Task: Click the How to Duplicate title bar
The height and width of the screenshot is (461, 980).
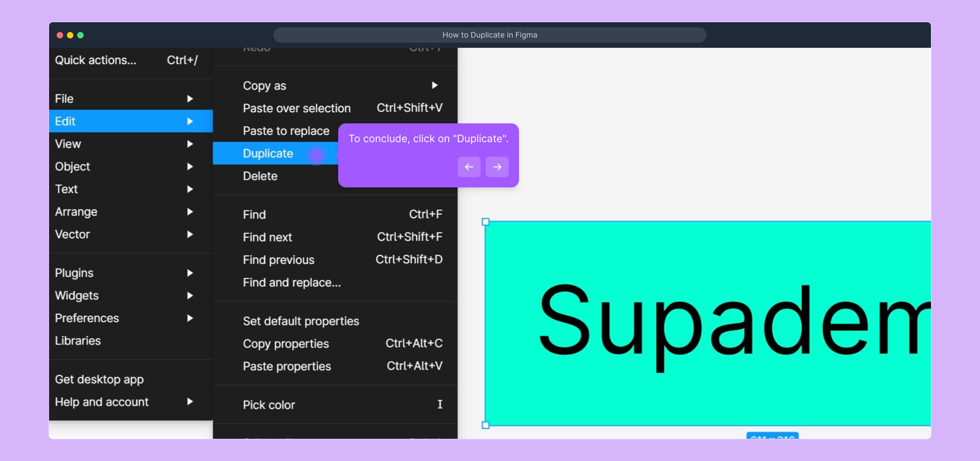Action: 490,35
